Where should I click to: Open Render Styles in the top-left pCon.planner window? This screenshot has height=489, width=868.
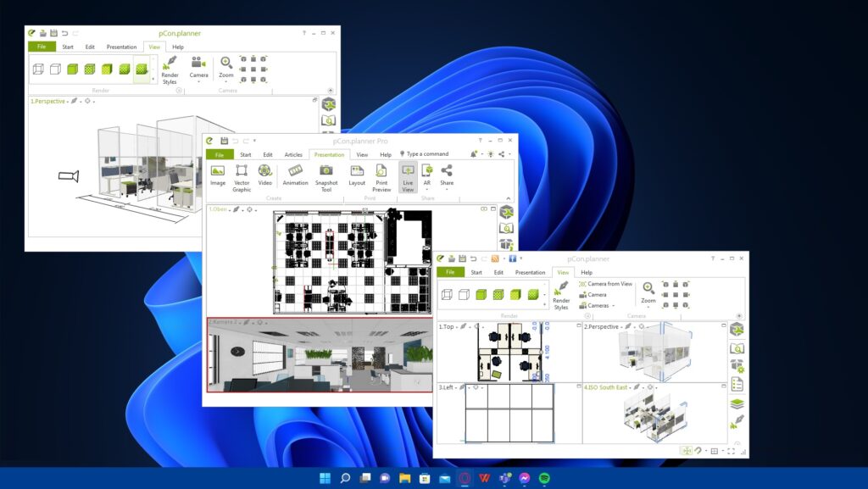click(x=170, y=70)
